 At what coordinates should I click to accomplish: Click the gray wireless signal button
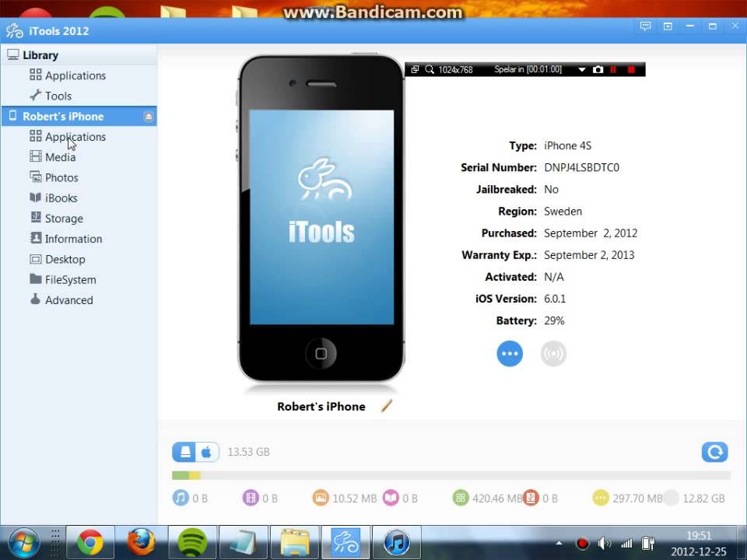pos(553,354)
